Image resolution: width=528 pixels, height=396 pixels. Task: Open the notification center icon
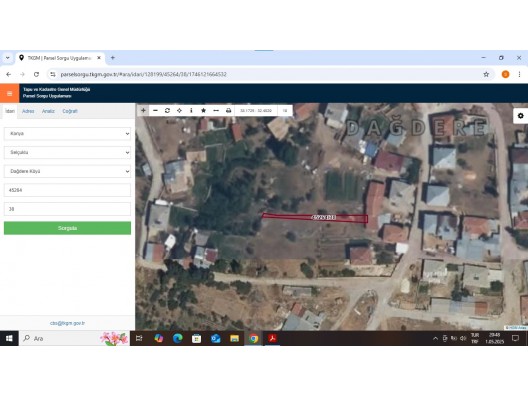515,338
